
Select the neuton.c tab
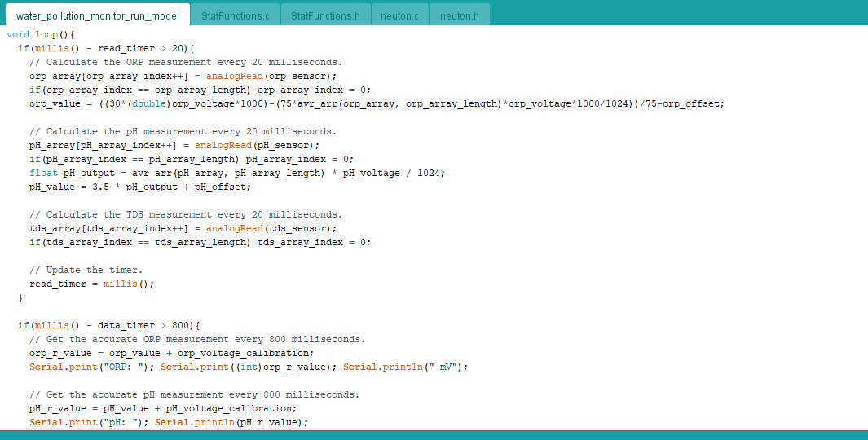(x=399, y=15)
